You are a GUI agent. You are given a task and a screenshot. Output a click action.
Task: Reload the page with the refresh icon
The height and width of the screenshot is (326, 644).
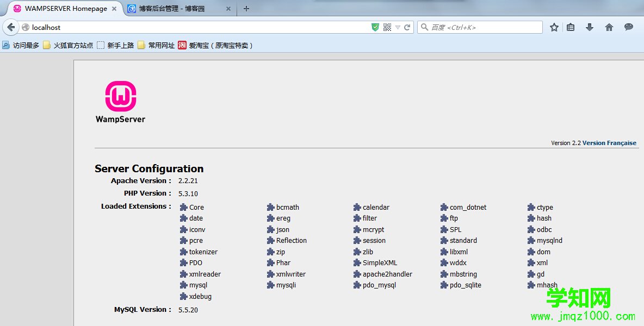[x=407, y=27]
